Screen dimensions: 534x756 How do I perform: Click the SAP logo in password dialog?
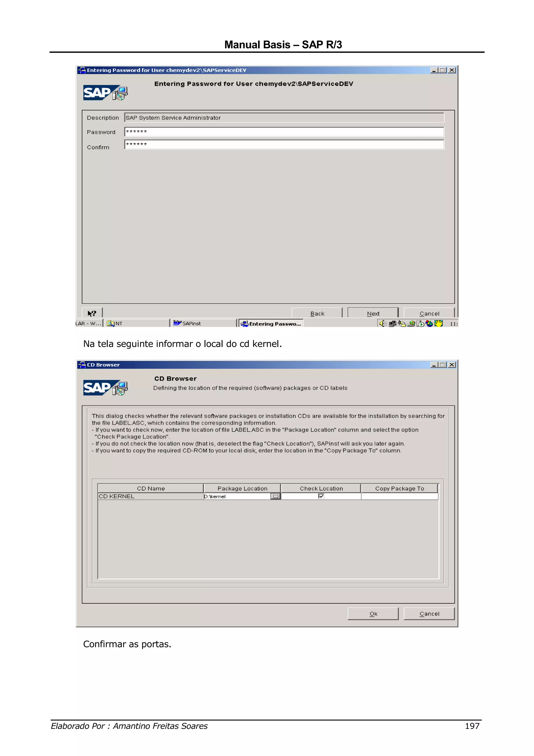[105, 93]
